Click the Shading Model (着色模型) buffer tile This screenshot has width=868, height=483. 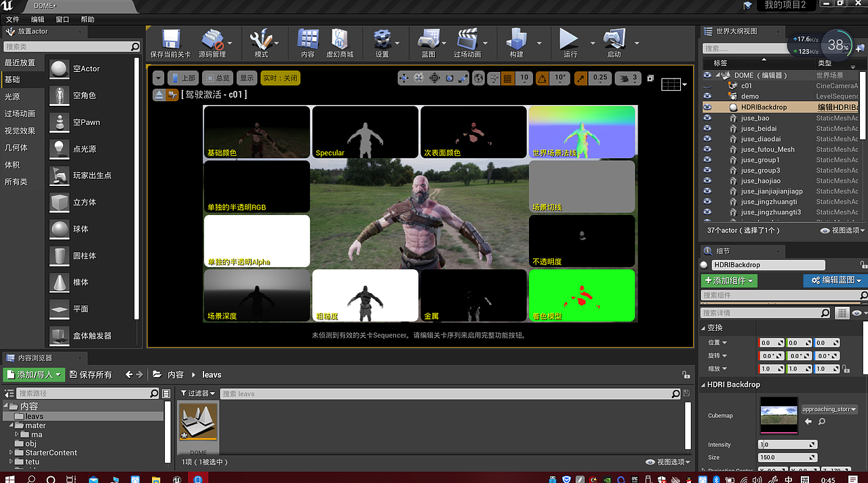tap(582, 295)
